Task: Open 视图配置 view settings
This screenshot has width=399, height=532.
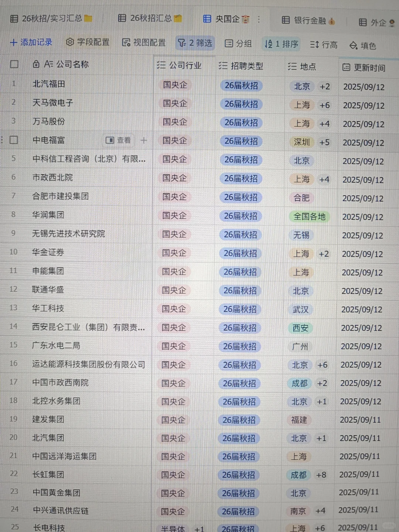Action: coord(144,43)
